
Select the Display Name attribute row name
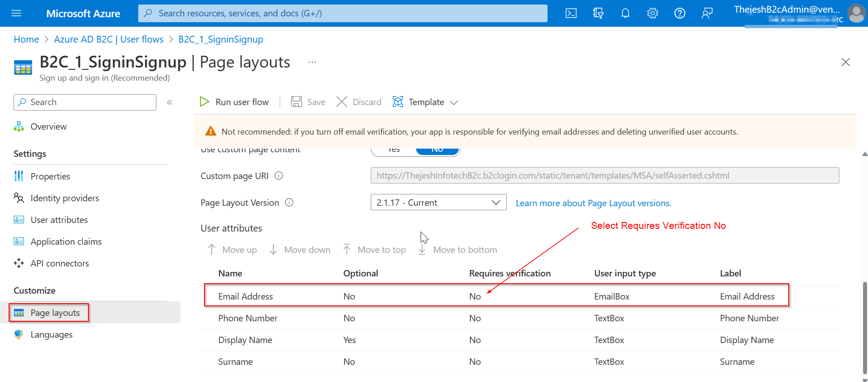tap(245, 340)
